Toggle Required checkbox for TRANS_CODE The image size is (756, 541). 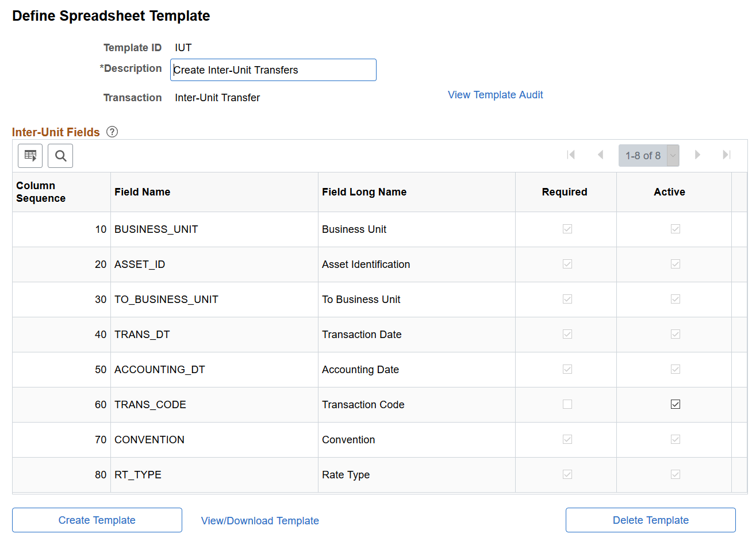[x=567, y=404]
